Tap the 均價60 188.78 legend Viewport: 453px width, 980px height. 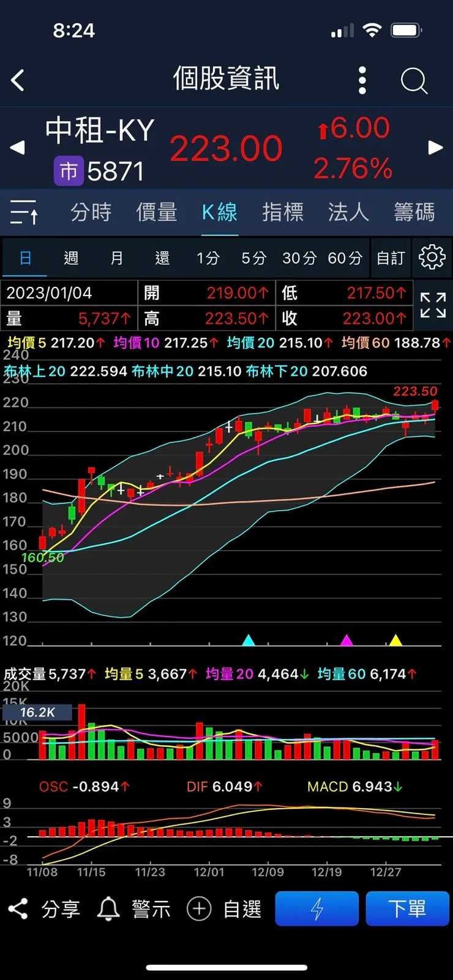click(x=397, y=343)
